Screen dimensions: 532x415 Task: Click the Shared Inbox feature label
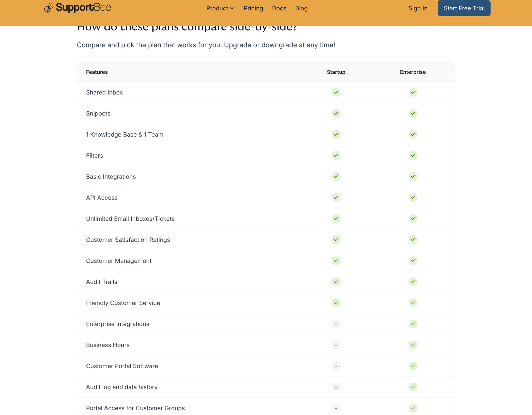[104, 92]
